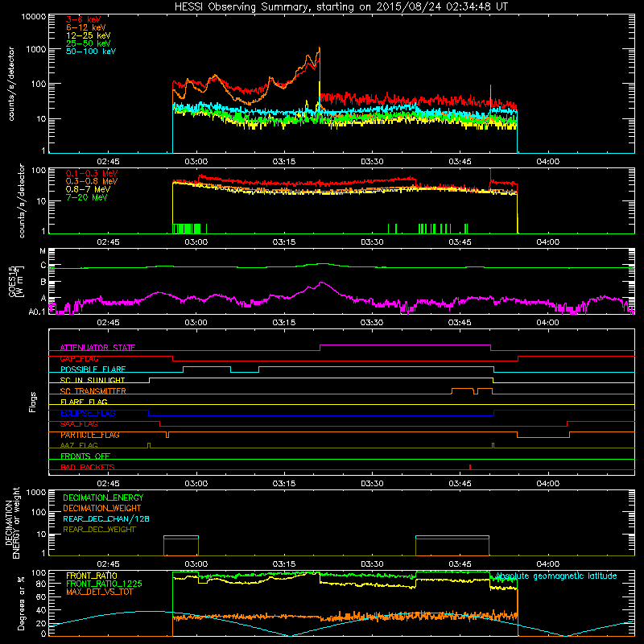Click the GOES magenta curve peak near 03:21

321,283
